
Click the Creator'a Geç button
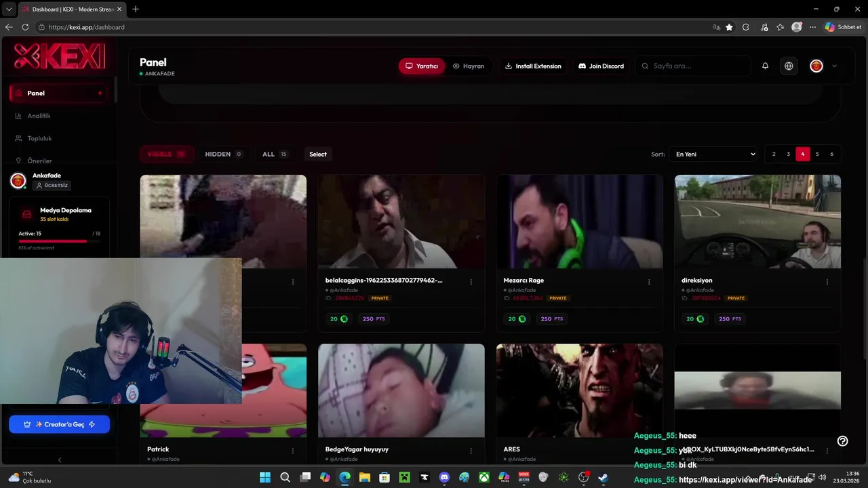pyautogui.click(x=59, y=424)
